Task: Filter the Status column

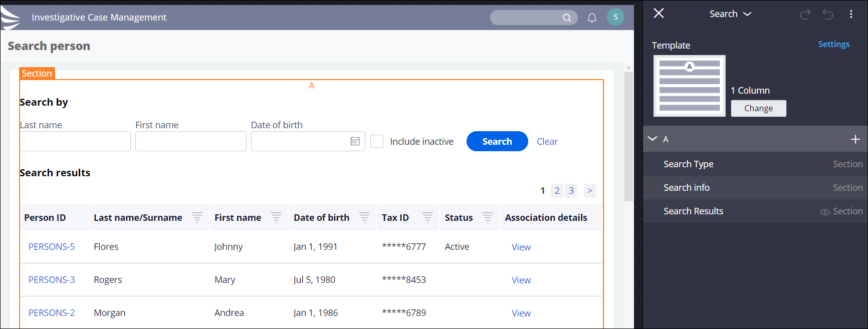Action: click(x=488, y=217)
